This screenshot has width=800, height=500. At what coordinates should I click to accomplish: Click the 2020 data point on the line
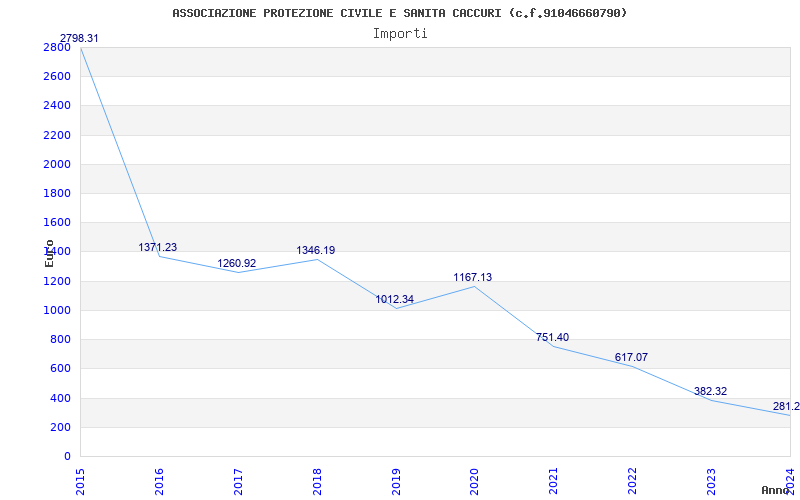click(474, 286)
